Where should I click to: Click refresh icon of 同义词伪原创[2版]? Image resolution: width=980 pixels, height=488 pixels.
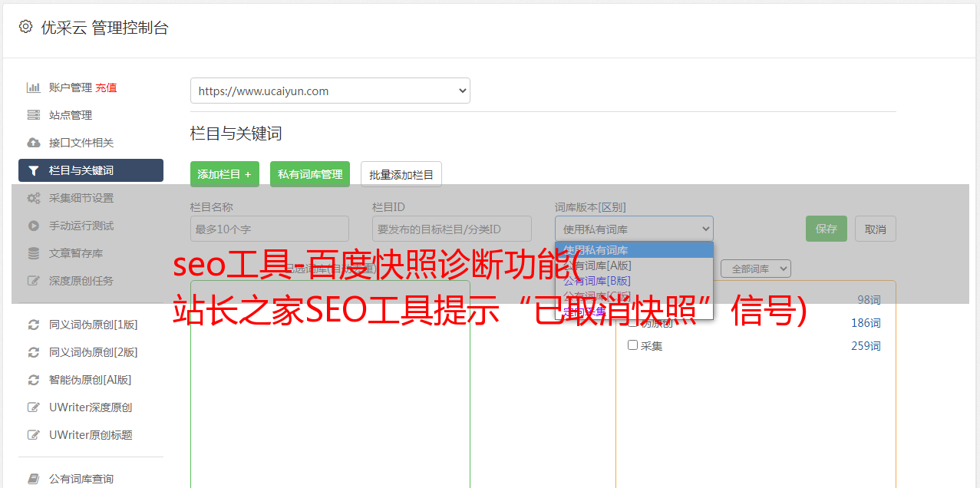[x=34, y=352]
